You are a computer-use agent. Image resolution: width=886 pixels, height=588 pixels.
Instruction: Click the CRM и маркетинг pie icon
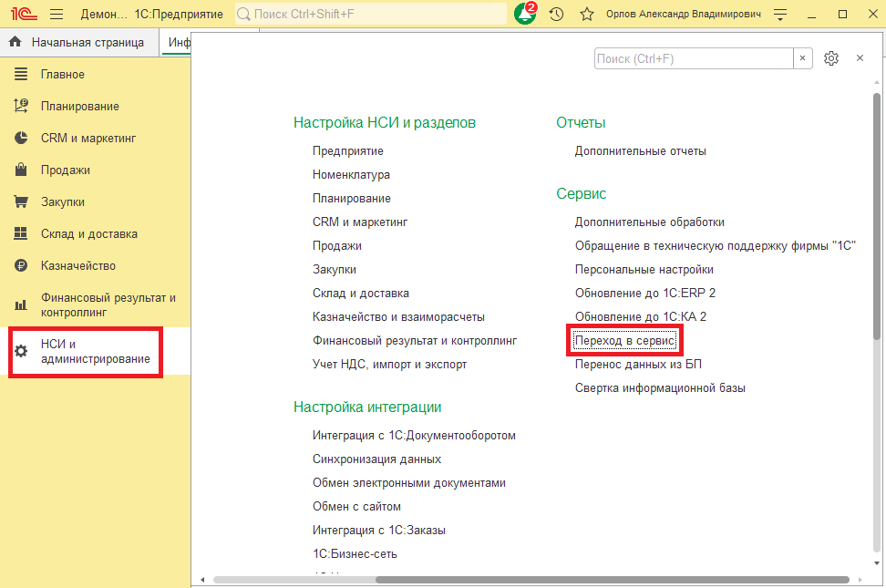click(21, 138)
